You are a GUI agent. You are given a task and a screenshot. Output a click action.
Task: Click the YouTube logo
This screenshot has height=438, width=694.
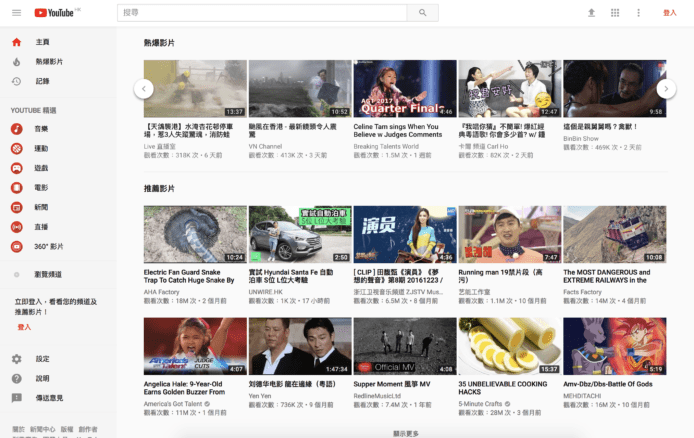[x=56, y=13]
